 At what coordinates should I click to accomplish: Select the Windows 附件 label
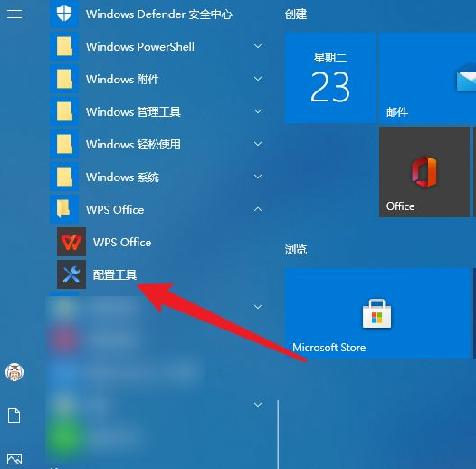click(x=122, y=80)
